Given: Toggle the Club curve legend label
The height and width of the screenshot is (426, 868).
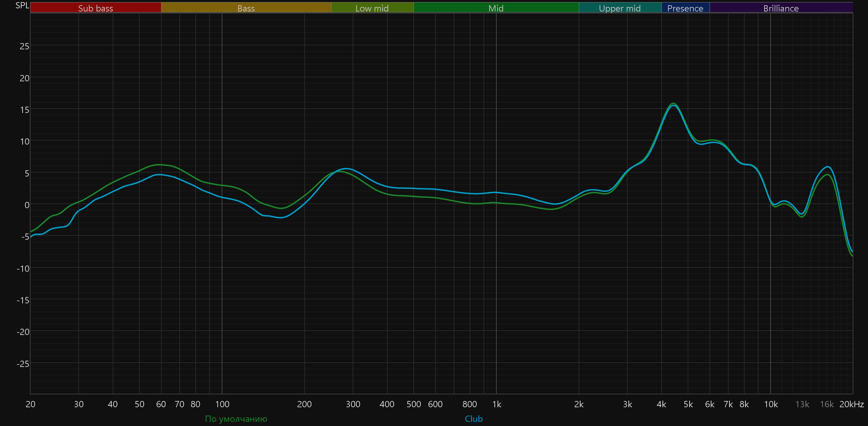Looking at the screenshot, I should [474, 419].
